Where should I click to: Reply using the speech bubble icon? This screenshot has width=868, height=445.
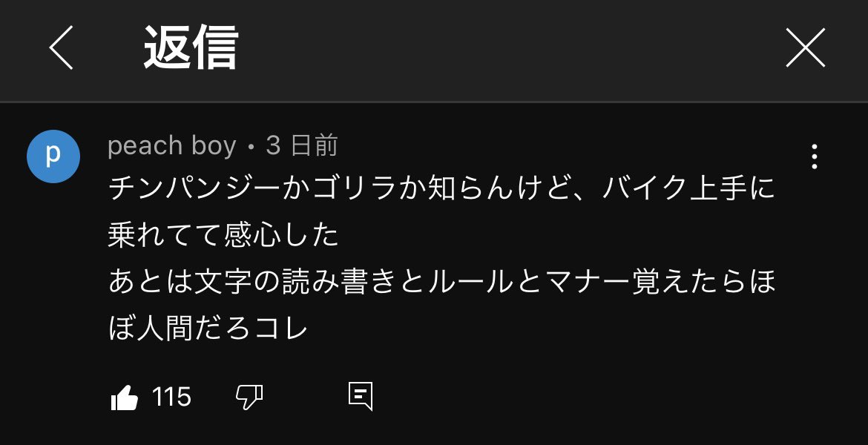pos(361,396)
